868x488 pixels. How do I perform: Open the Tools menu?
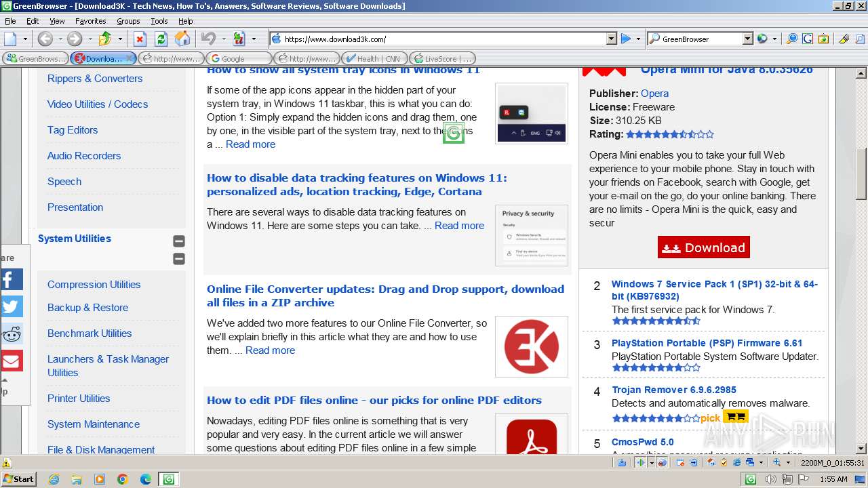pos(159,21)
